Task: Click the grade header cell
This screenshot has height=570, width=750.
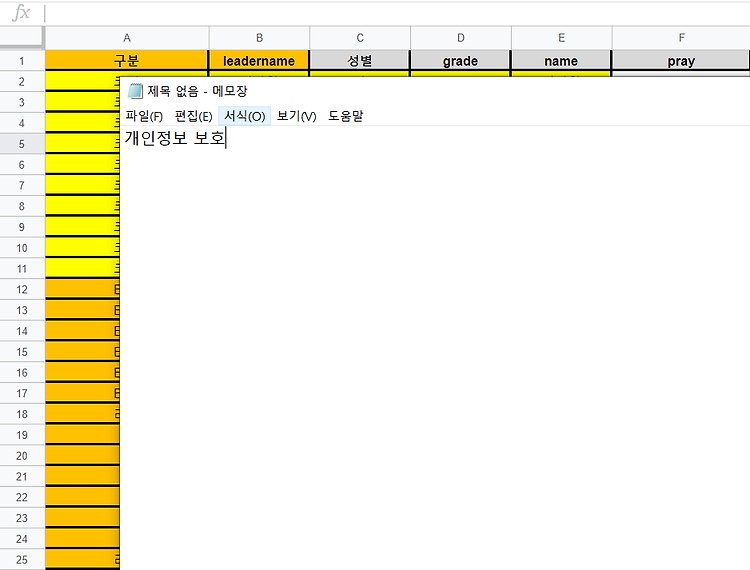Action: [461, 61]
